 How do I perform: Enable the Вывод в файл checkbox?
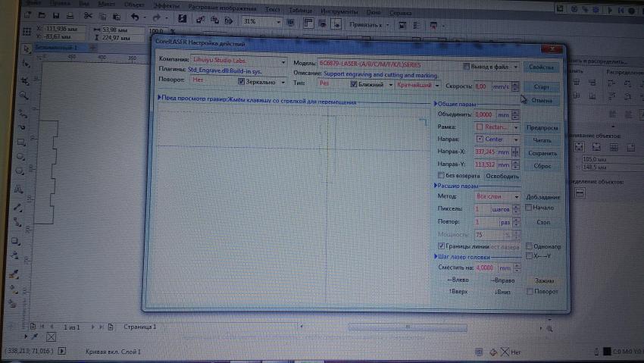point(467,66)
